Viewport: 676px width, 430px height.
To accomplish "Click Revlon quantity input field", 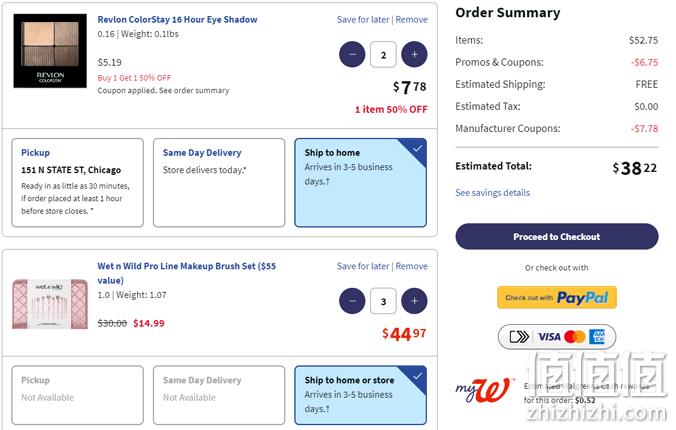I will click(x=383, y=54).
